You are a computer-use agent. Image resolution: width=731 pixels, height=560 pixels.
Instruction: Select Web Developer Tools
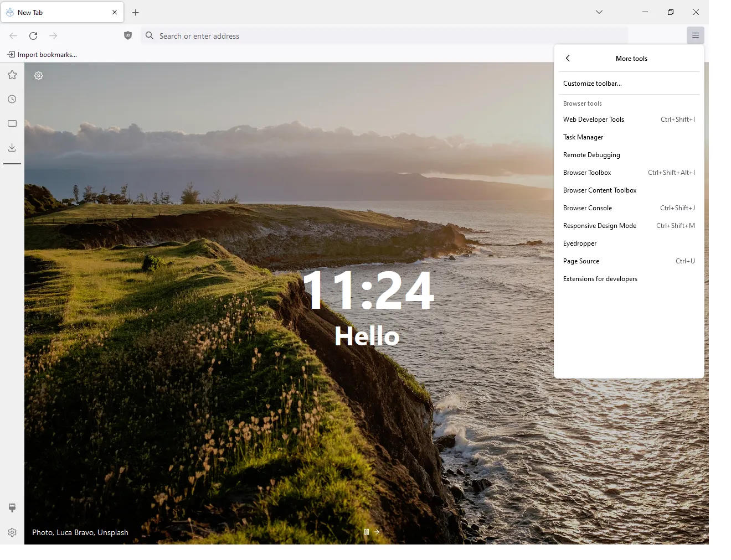coord(593,119)
